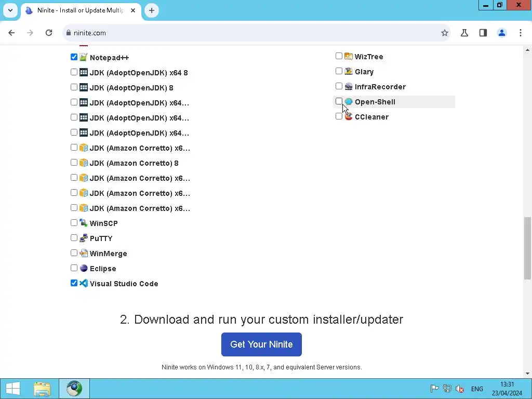The height and width of the screenshot is (399, 532).
Task: Select the Ninite browser tab
Action: [x=81, y=10]
